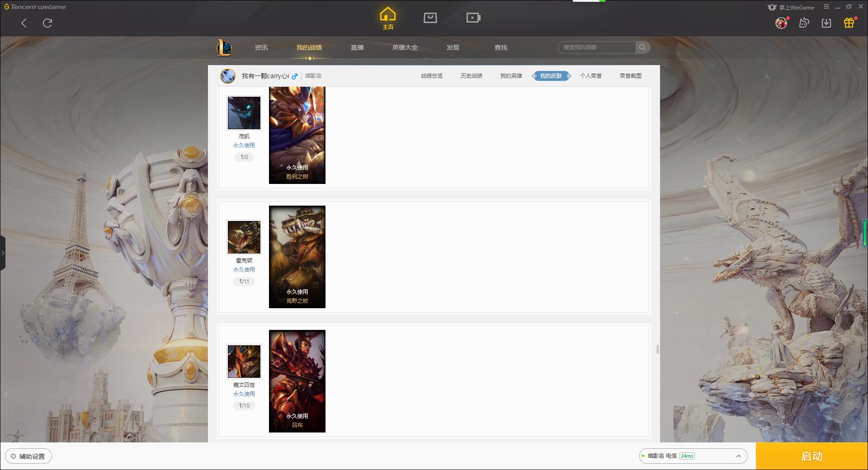
Task: Switch to 战绩总览 sub-tab
Action: [x=432, y=76]
